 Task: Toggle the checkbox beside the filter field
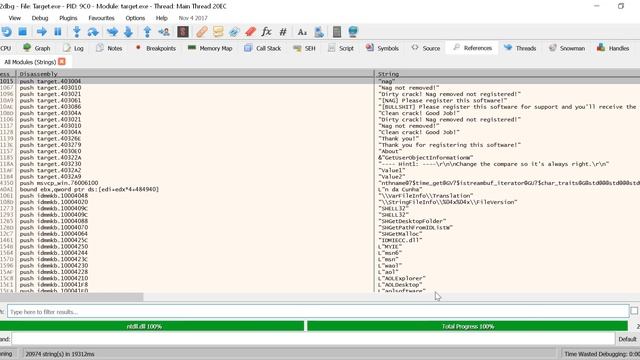click(x=634, y=311)
